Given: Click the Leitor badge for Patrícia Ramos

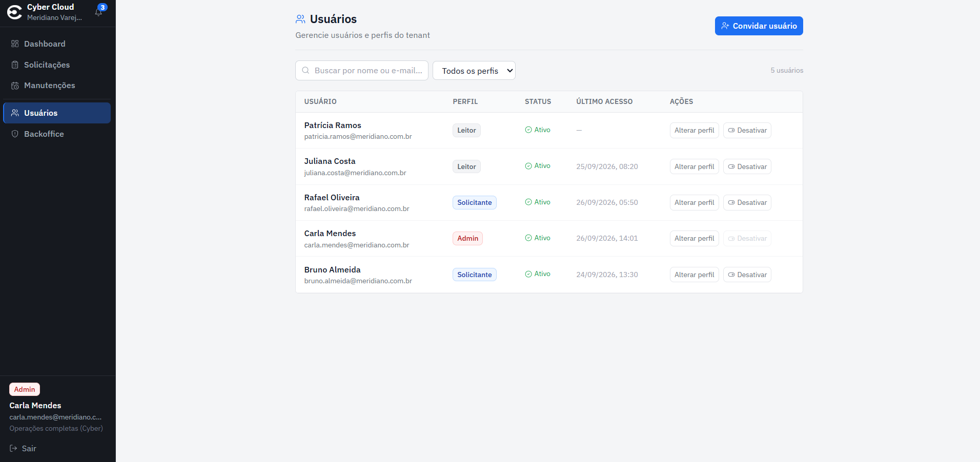Looking at the screenshot, I should (466, 131).
